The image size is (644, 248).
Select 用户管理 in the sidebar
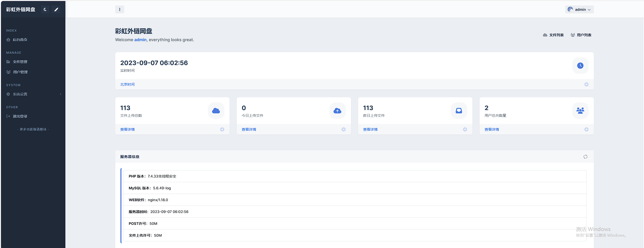20,72
